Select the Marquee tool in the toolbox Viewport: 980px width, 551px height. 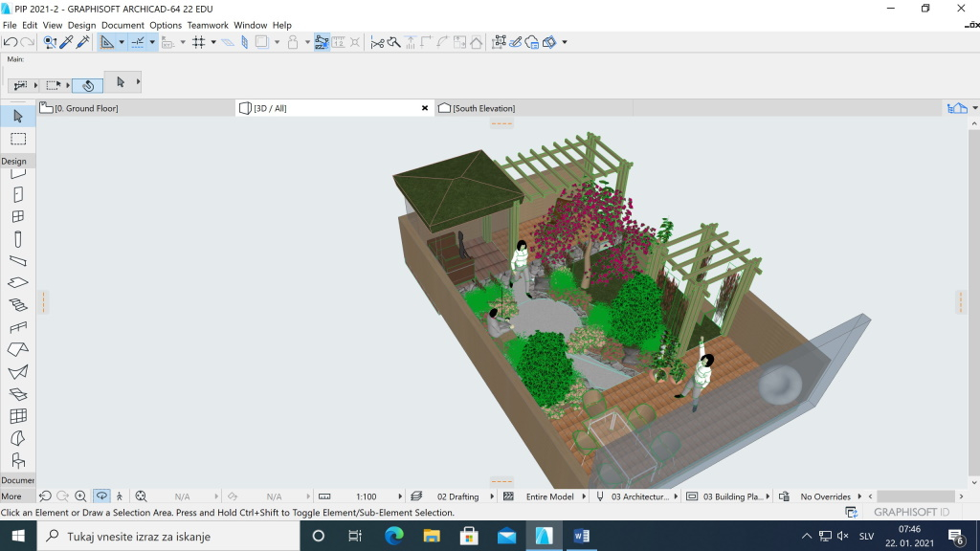point(17,140)
